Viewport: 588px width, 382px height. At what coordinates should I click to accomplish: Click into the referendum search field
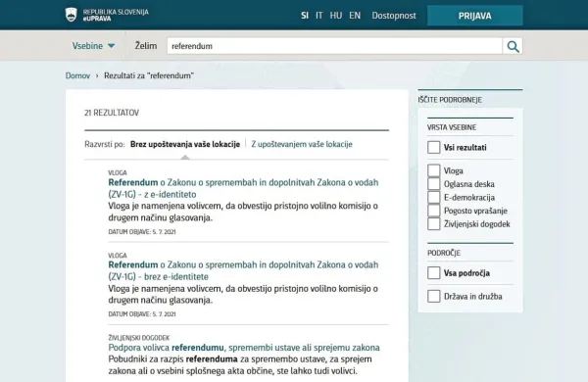click(334, 46)
